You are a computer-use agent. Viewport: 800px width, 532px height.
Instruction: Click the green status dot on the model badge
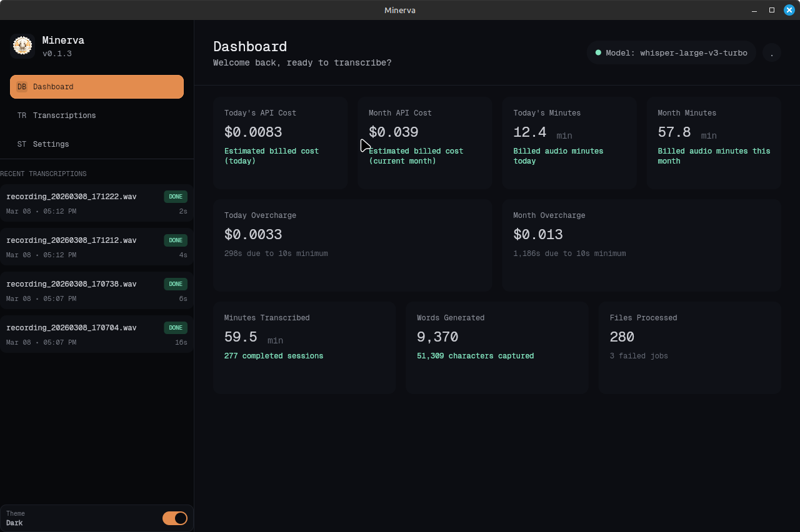pos(599,52)
